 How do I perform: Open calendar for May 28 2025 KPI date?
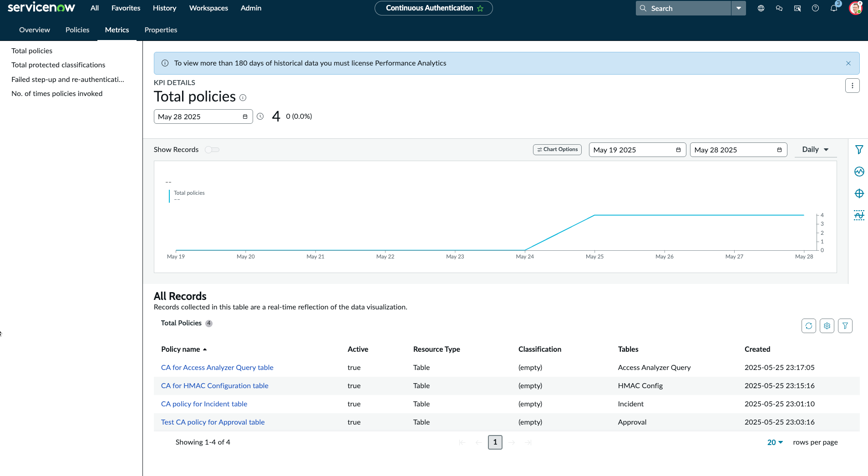[245, 116]
